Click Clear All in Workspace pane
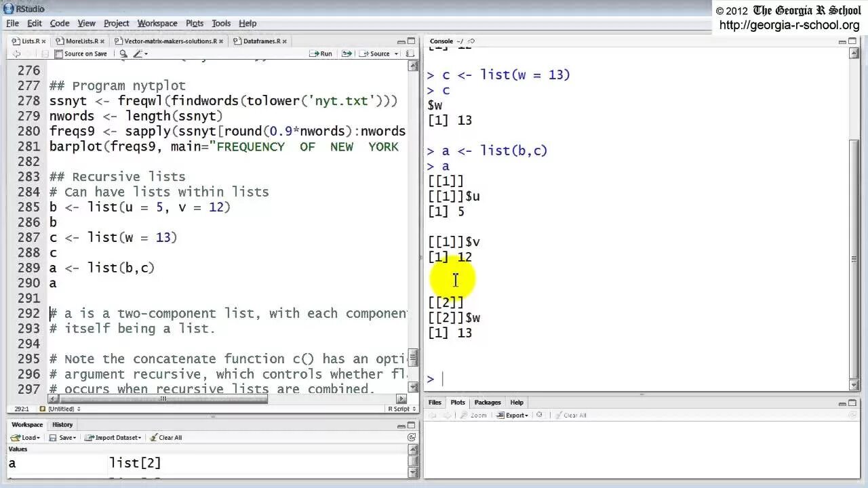868x488 pixels. point(166,437)
